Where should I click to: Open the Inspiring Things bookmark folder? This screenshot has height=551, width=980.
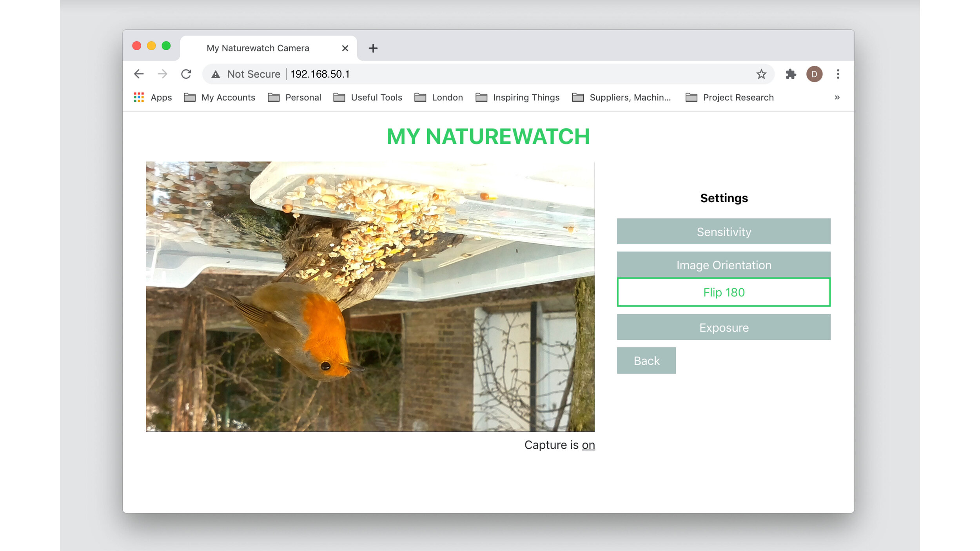[517, 97]
